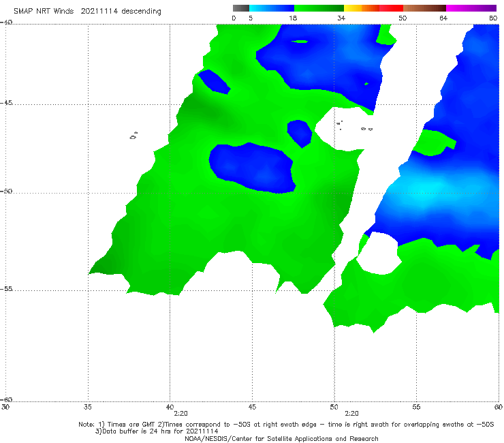Pick the red segment of the color bar
The width and height of the screenshot is (504, 443).
391,8
